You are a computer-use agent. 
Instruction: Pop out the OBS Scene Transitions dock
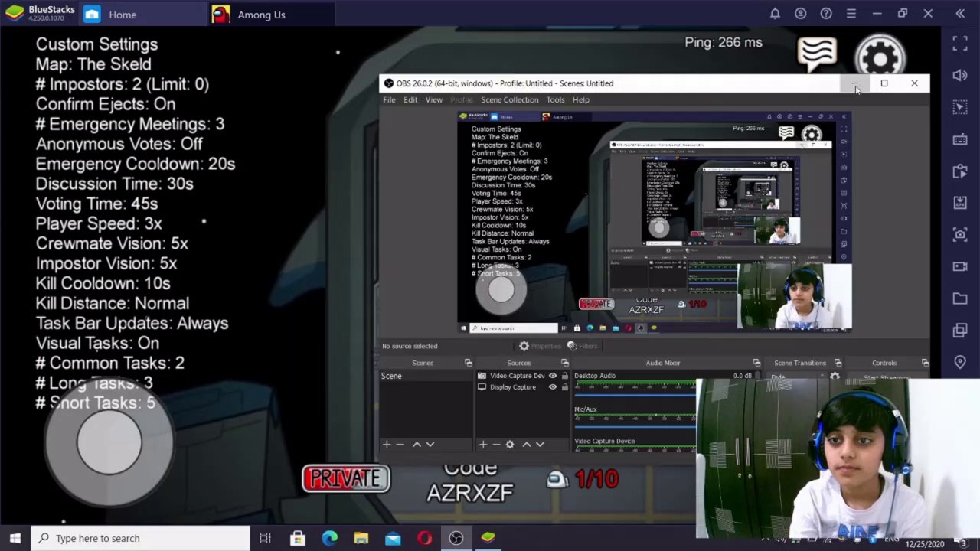tap(838, 363)
